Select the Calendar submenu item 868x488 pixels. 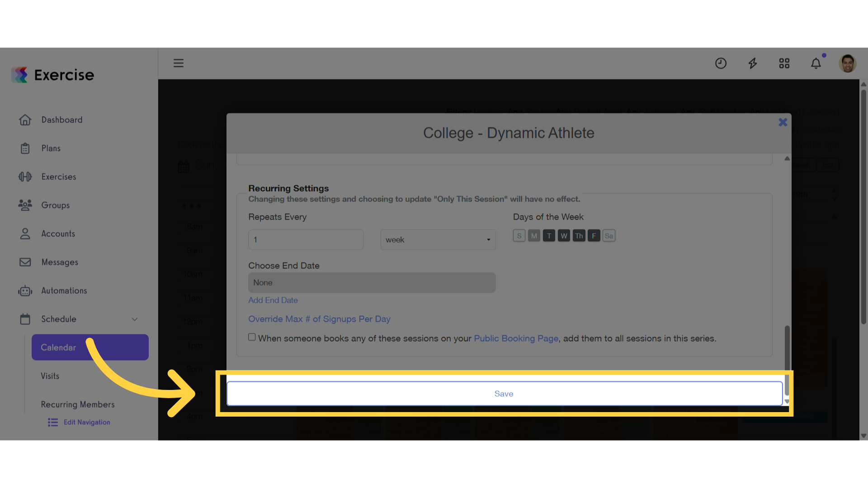[x=90, y=347]
